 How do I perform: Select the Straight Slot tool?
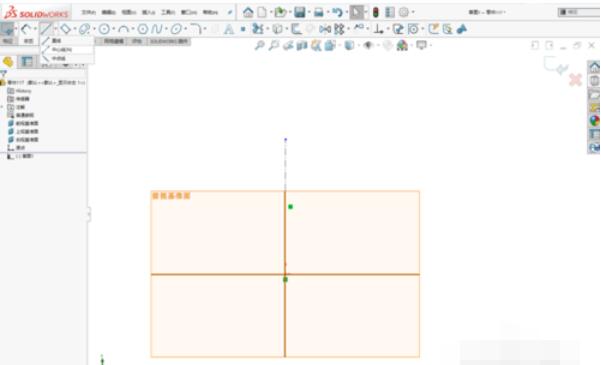(x=84, y=29)
